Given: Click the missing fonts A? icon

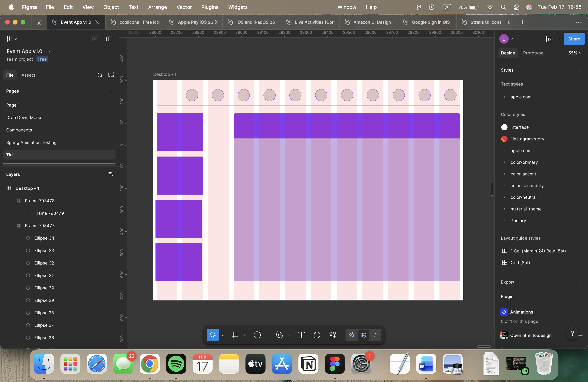Looking at the screenshot, I should click(x=95, y=39).
